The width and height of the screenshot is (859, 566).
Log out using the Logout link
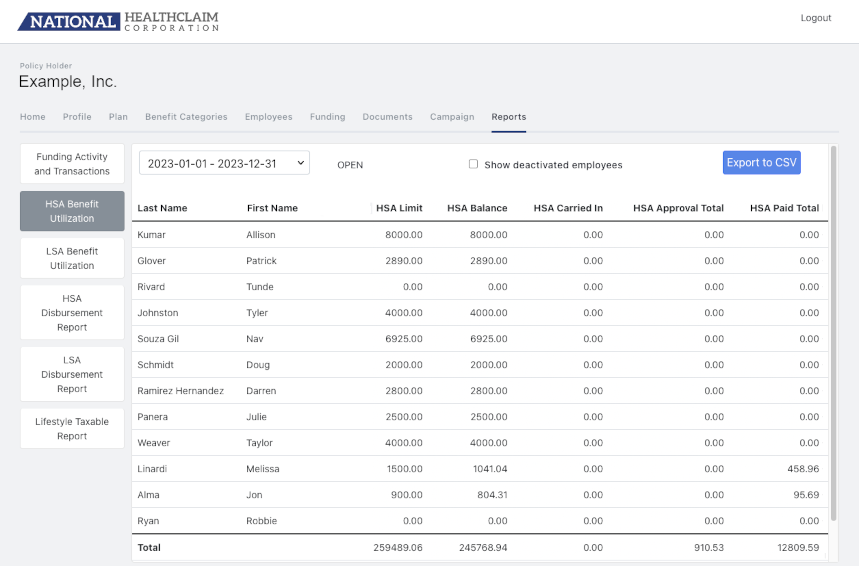(x=815, y=18)
